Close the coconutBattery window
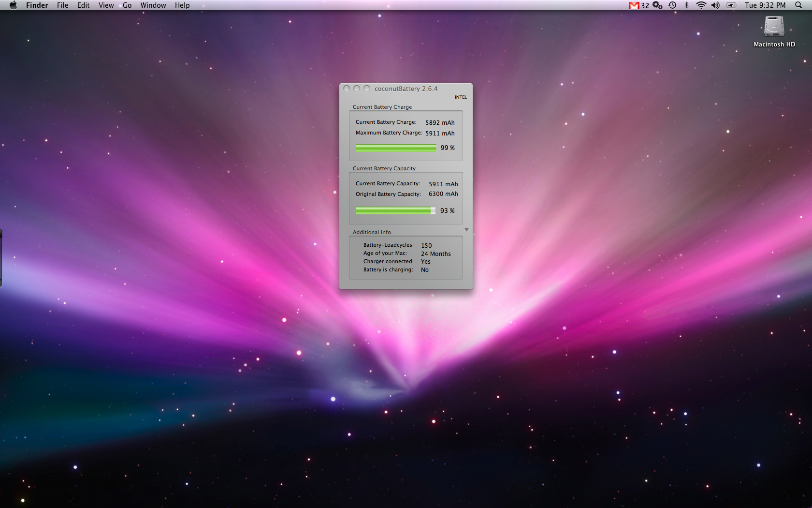Viewport: 812px width, 508px height. (x=347, y=89)
